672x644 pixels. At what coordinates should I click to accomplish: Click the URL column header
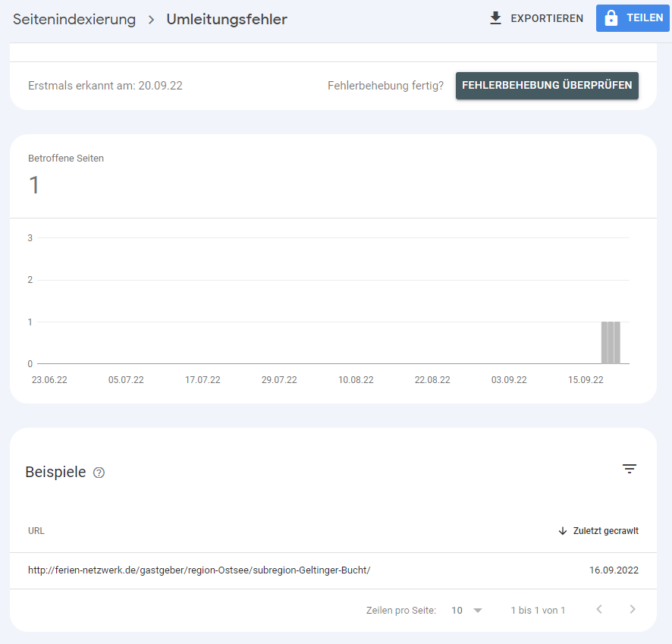click(x=36, y=531)
